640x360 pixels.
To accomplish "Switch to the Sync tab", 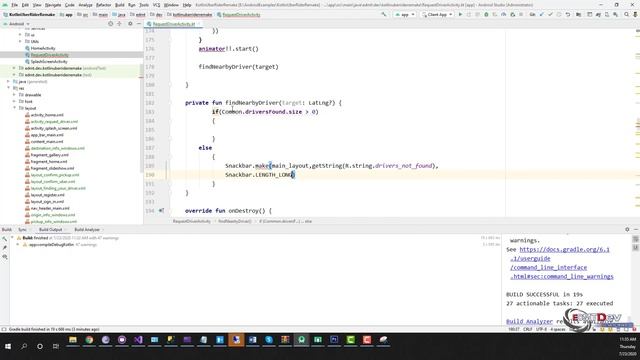I will tap(22, 229).
